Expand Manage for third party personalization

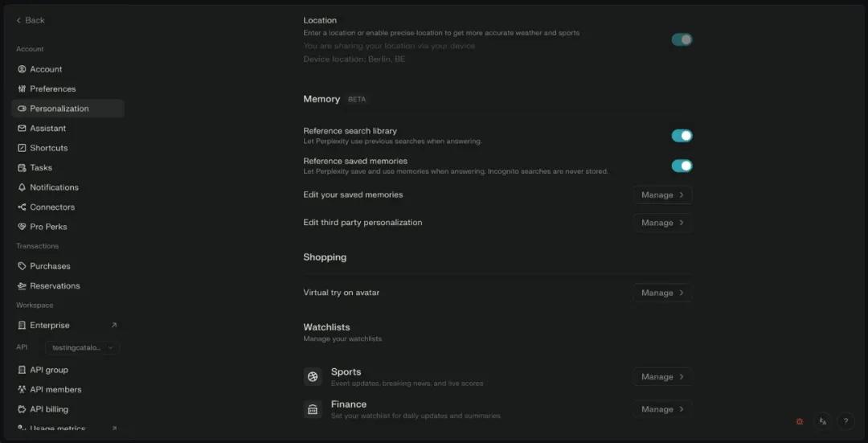[662, 223]
